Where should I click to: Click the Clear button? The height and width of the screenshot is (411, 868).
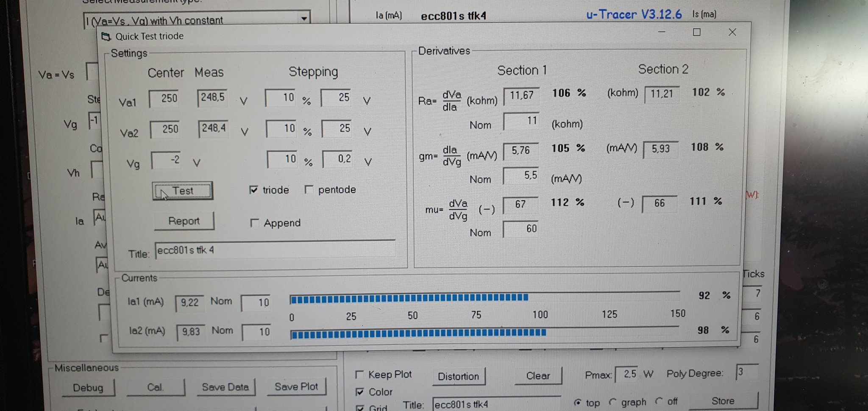pos(538,376)
